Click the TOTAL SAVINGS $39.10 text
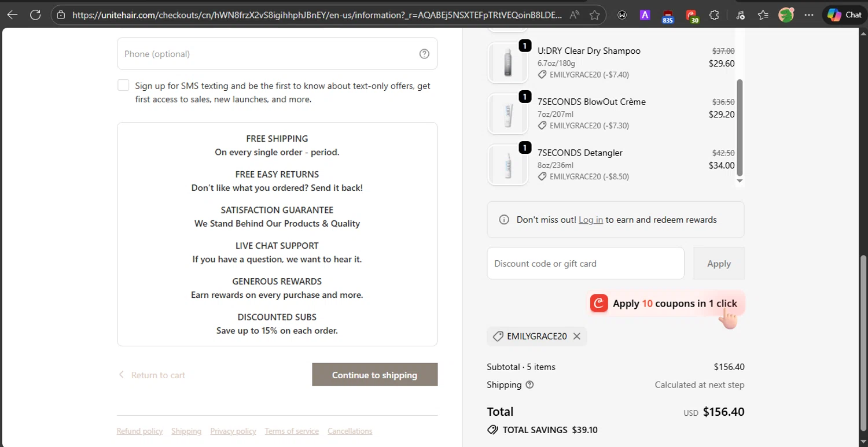 (550, 430)
